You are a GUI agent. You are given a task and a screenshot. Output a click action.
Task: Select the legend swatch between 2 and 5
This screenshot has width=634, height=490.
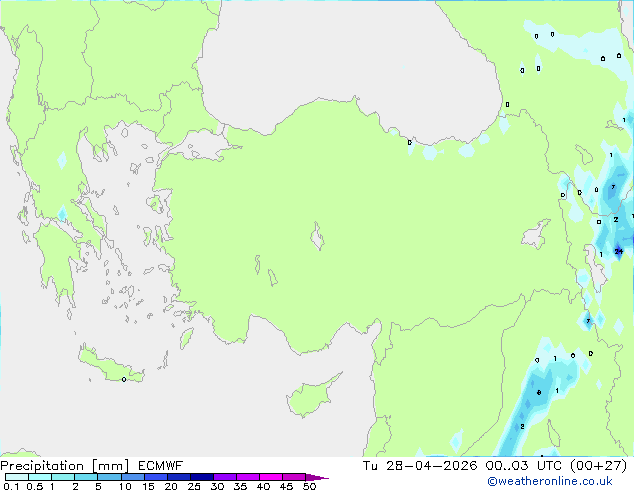(x=86, y=477)
